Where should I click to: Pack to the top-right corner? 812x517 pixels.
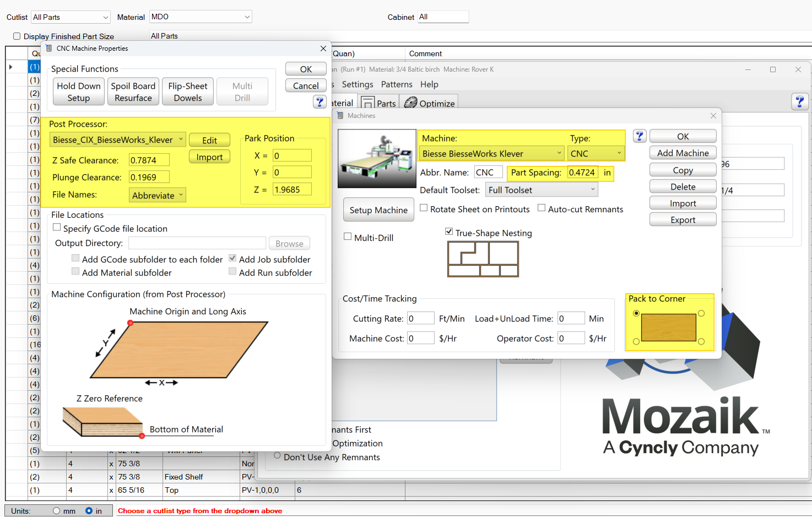click(701, 313)
